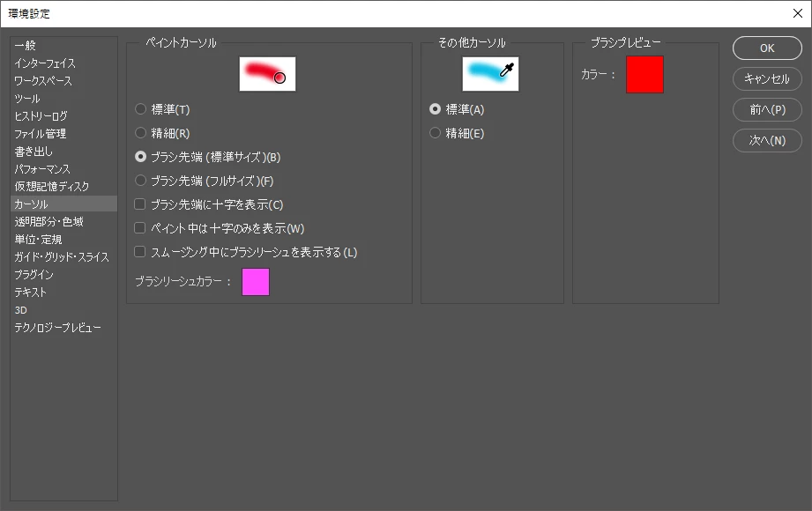Toggle スムージング中にブラシリーシュを表示する(L) checkbox
Image resolution: width=812 pixels, height=511 pixels.
[140, 252]
